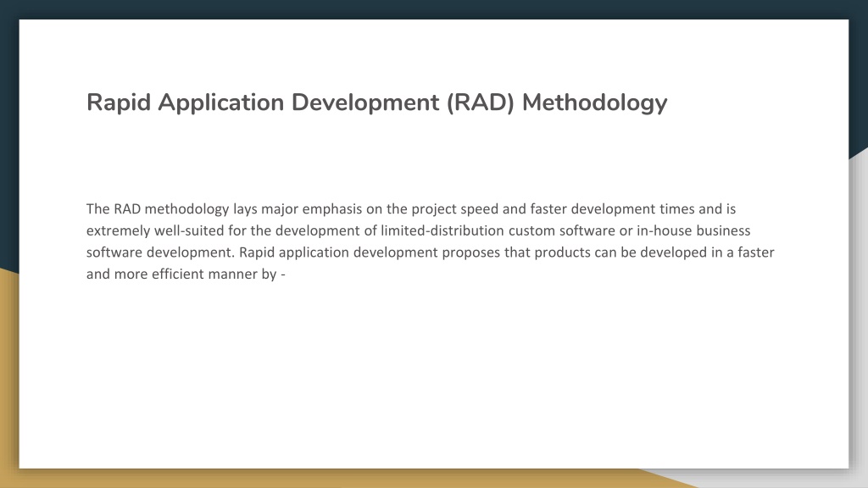Click the slide title 'Rapid Application Development (RAD) Methodology'
Image resolution: width=868 pixels, height=488 pixels.
pos(377,103)
